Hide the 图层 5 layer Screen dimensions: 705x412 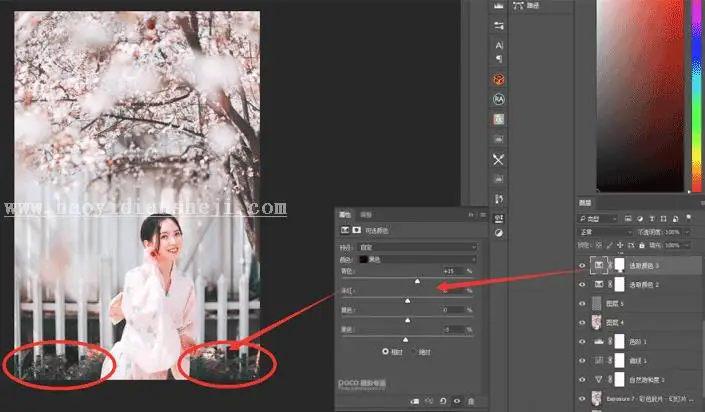coord(582,304)
